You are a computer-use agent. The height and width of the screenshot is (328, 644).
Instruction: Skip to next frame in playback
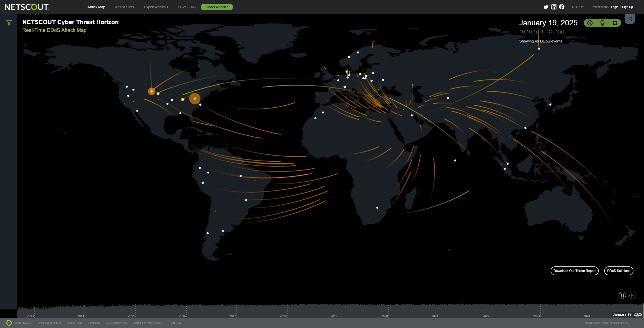click(633, 295)
